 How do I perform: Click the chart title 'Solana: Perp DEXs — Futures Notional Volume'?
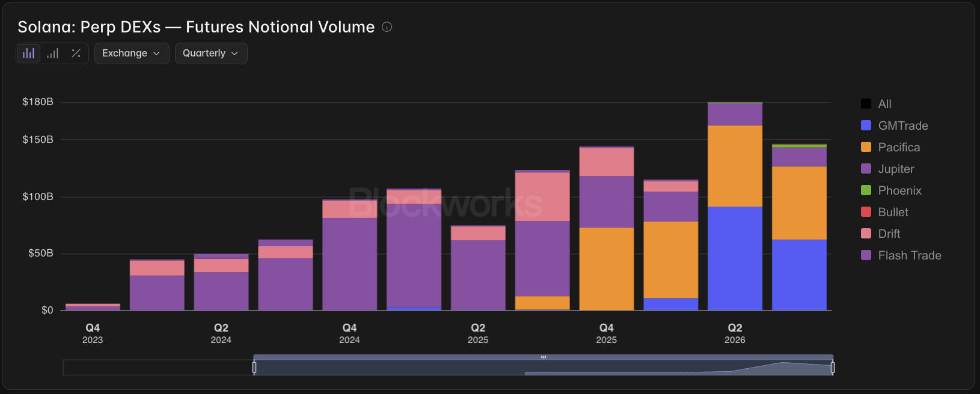coord(196,27)
